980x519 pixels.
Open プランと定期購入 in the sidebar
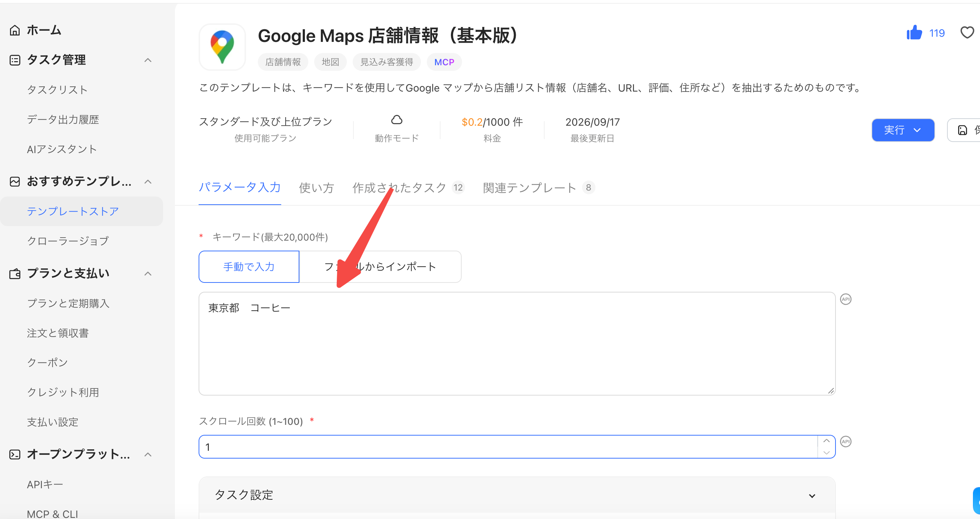[x=68, y=304]
